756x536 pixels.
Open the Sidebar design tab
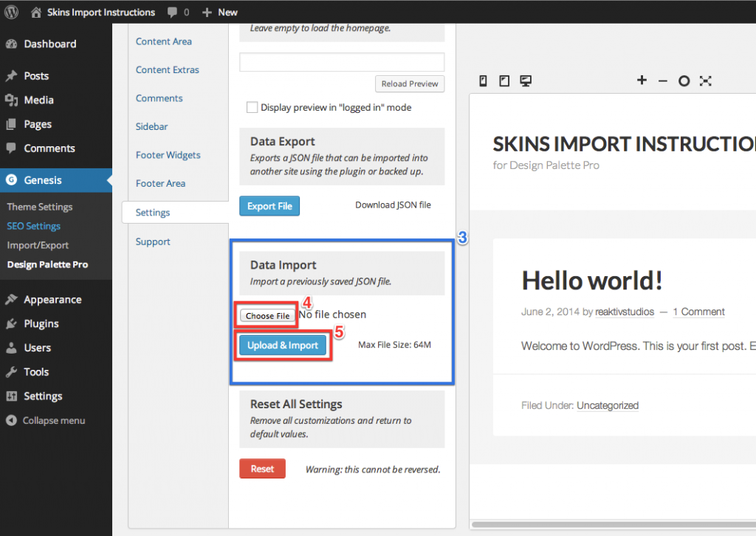point(151,127)
